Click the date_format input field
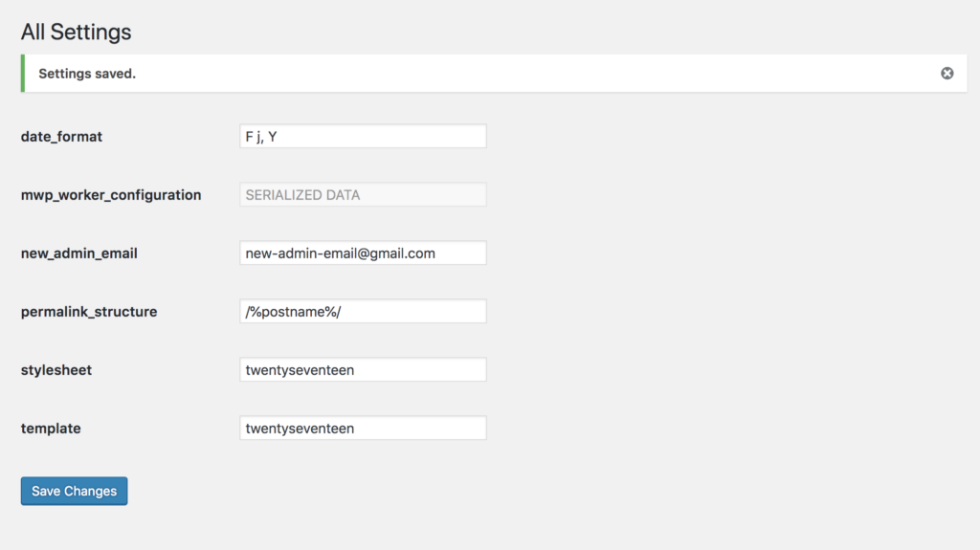The width and height of the screenshot is (980, 550). click(x=363, y=137)
